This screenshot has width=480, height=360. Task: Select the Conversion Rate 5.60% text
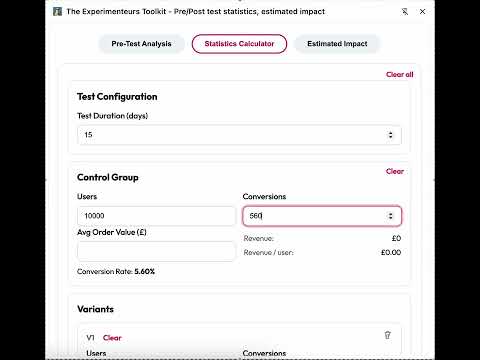(116, 272)
